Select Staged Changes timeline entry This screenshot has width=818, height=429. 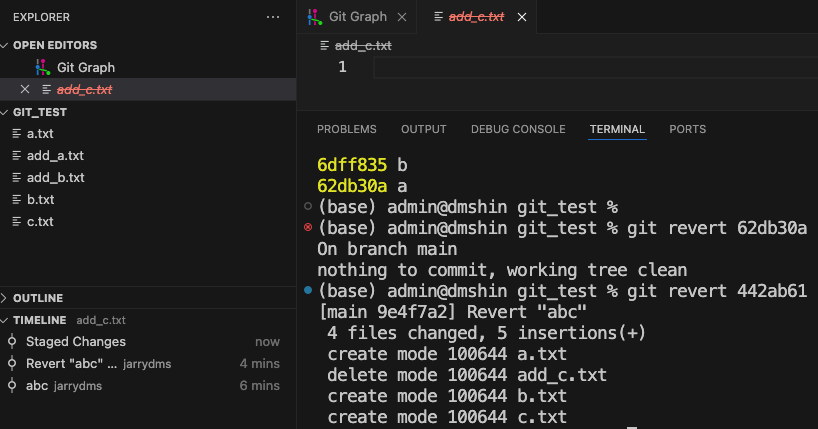point(148,341)
